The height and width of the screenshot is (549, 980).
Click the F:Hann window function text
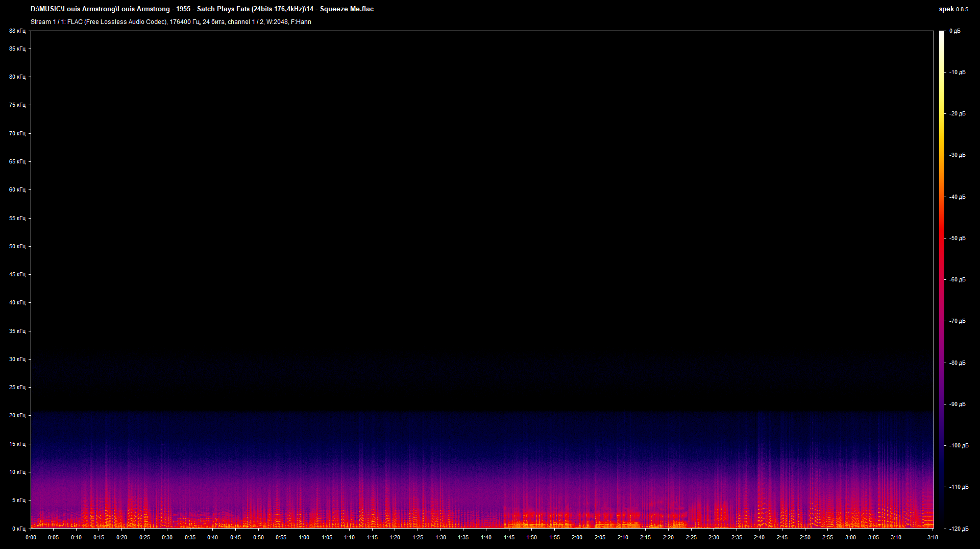[301, 22]
